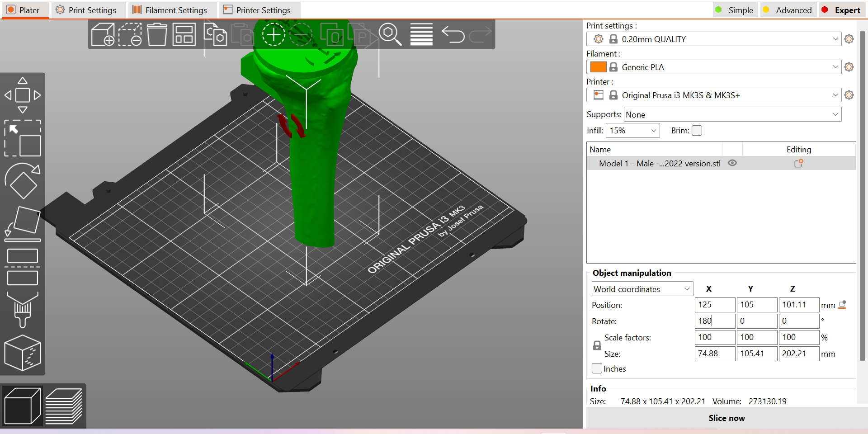The height and width of the screenshot is (434, 868).
Task: Open the Paint-on supports brush tool
Action: (x=22, y=310)
